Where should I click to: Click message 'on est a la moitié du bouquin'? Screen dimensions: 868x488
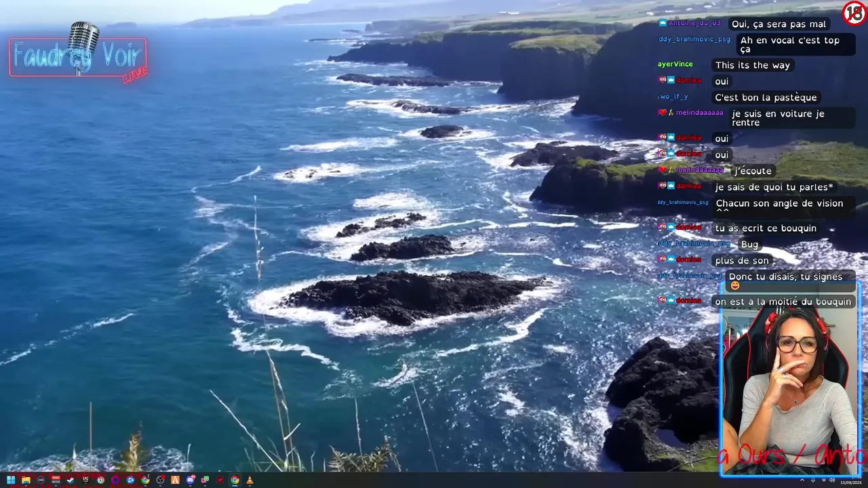(x=783, y=302)
